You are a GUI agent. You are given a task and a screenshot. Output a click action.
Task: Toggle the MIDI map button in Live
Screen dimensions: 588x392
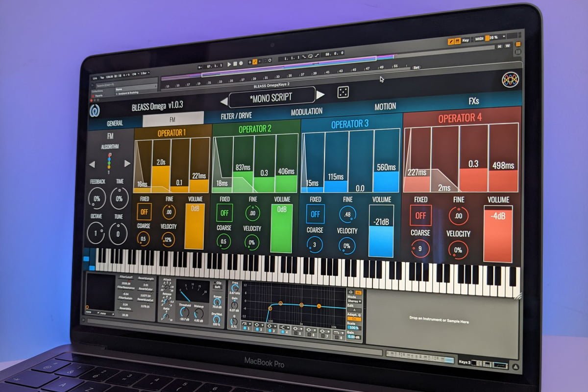pos(480,39)
